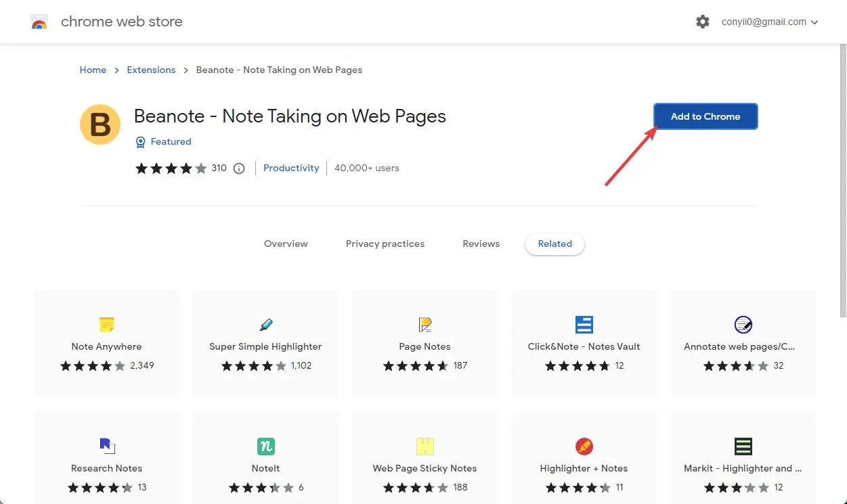This screenshot has width=847, height=504.
Task: Switch to the Reviews tab
Action: [x=481, y=244]
